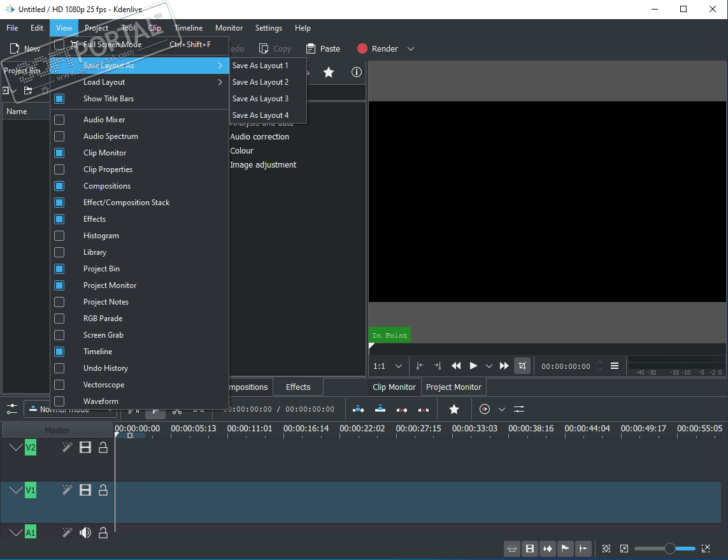Adjust the timeline zoom slider
This screenshot has width=728, height=560.
pyautogui.click(x=669, y=549)
